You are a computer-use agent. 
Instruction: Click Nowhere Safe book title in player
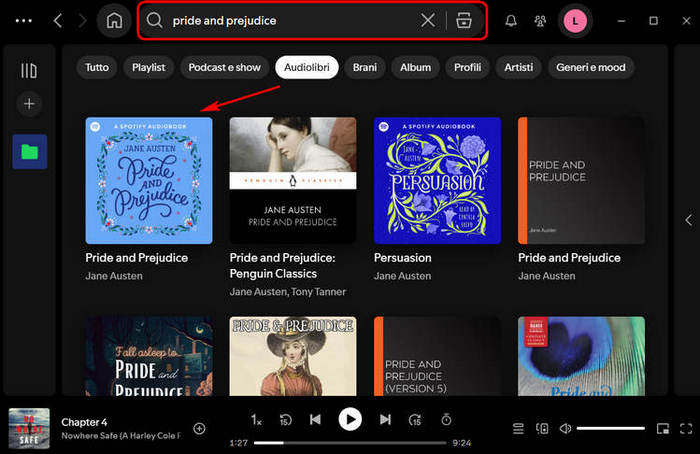coord(121,435)
